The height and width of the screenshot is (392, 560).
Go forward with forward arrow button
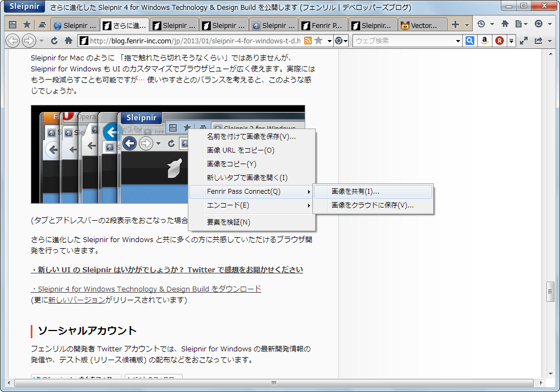point(29,41)
